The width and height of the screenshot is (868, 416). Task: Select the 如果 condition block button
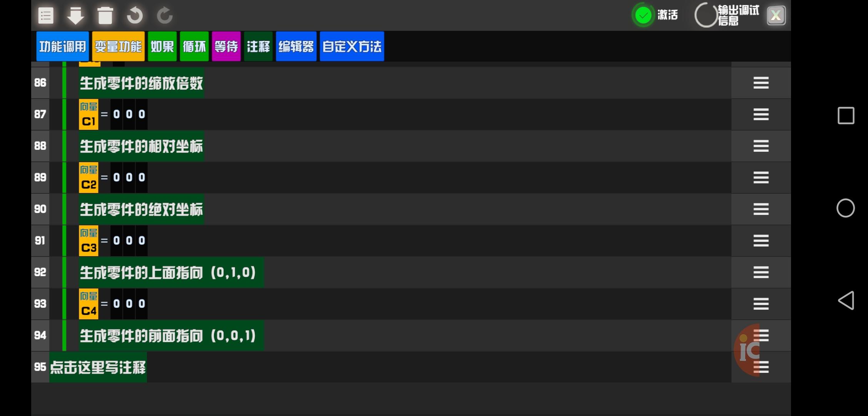[162, 47]
